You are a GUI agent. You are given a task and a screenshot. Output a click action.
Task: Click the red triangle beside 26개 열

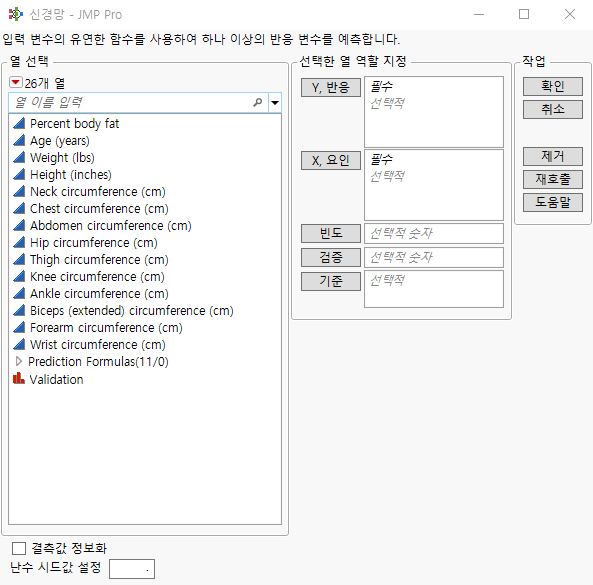(x=16, y=82)
